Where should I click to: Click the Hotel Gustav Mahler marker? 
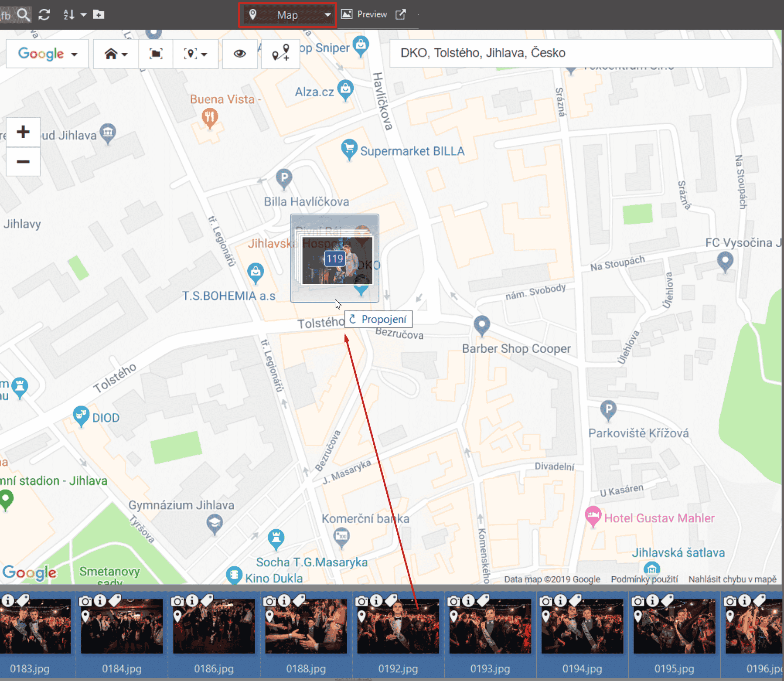coord(593,517)
